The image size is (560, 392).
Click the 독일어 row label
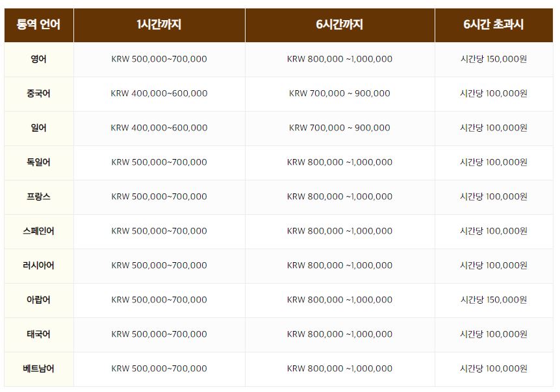(38, 162)
